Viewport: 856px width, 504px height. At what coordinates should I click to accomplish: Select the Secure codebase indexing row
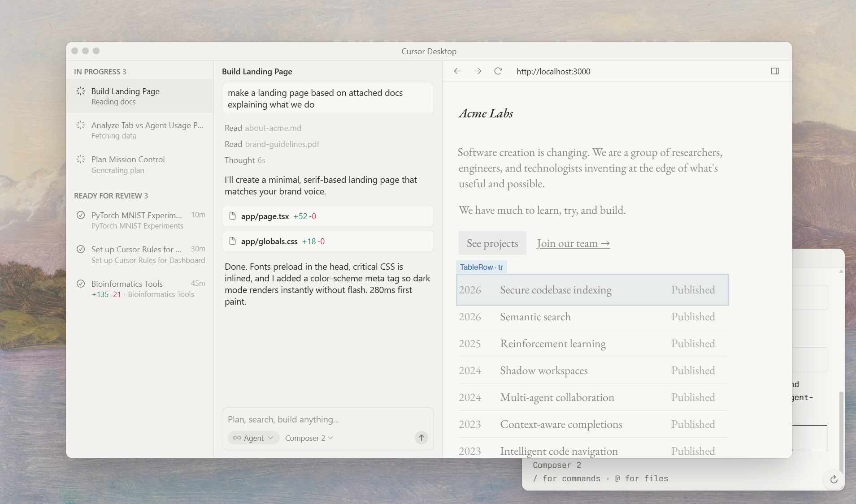click(x=592, y=290)
